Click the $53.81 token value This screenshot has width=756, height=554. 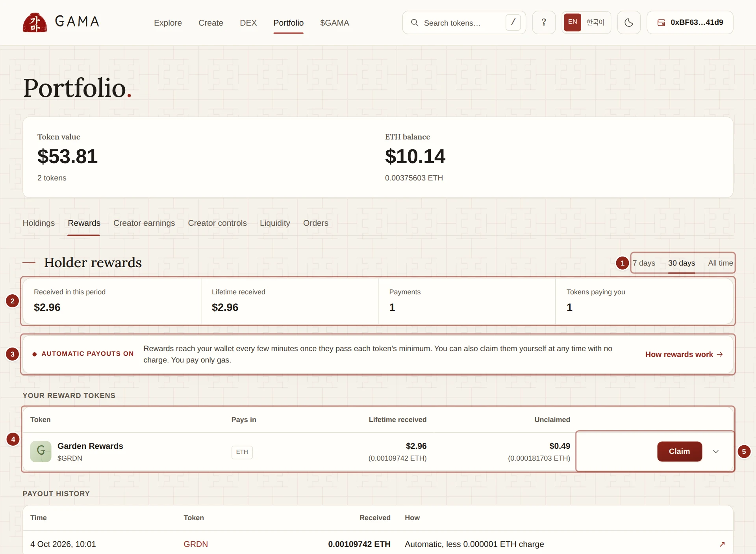[67, 156]
